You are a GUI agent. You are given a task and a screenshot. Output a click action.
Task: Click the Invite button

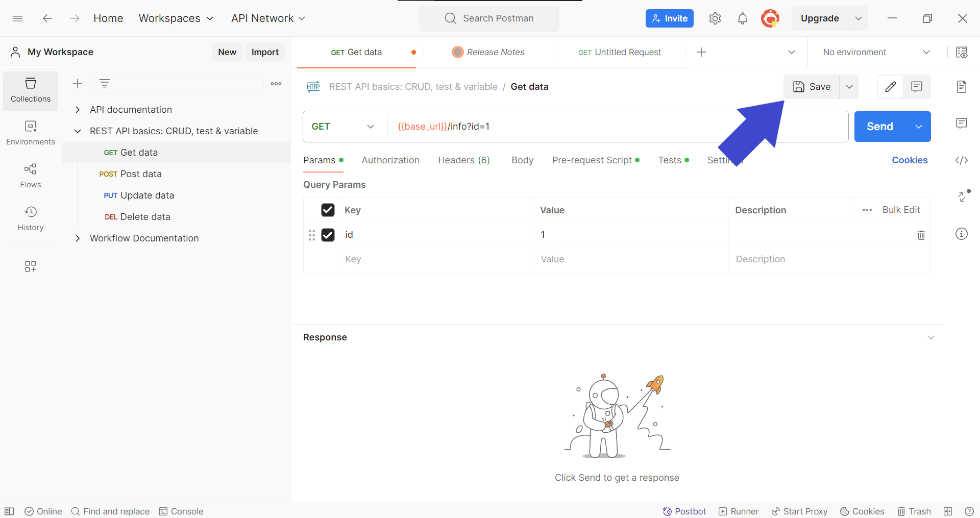point(670,18)
